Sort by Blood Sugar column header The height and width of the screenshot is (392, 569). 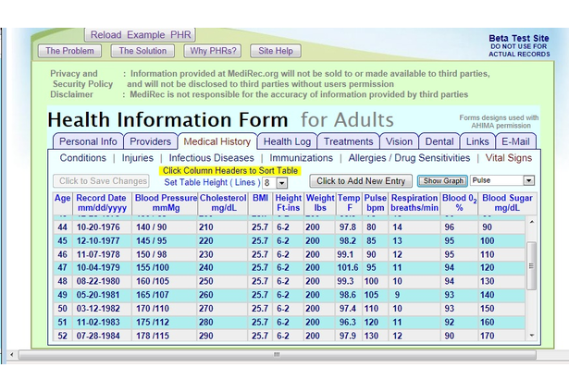point(507,202)
